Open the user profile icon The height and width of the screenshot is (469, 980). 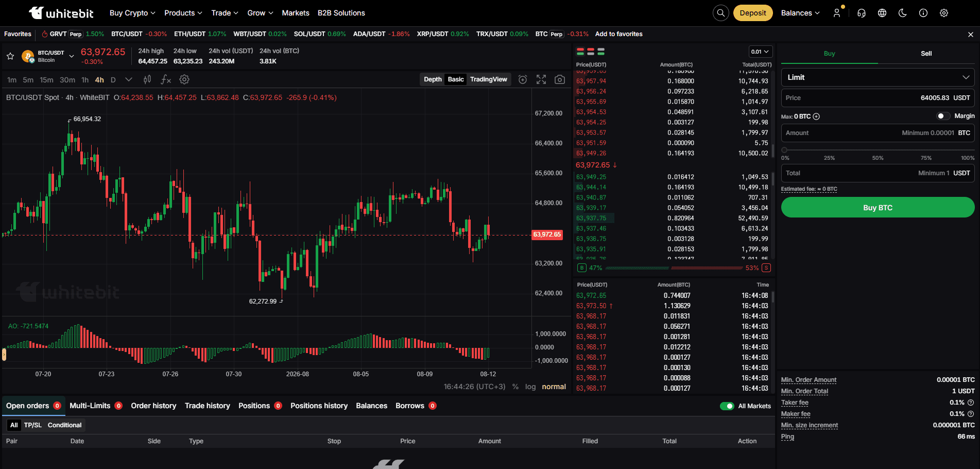tap(837, 13)
